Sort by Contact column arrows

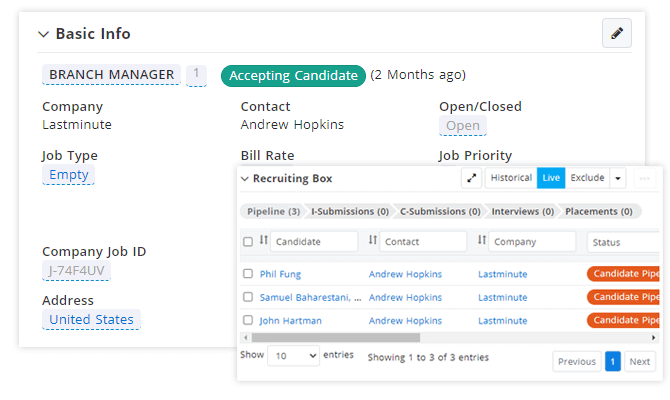(x=373, y=240)
